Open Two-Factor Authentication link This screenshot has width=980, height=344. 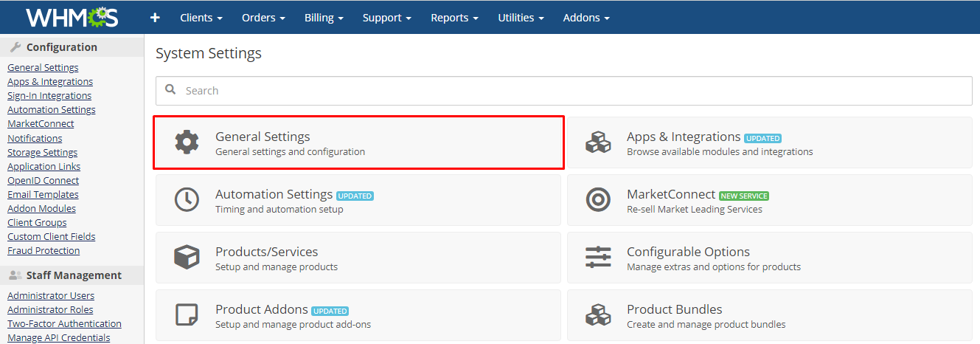[x=64, y=324]
